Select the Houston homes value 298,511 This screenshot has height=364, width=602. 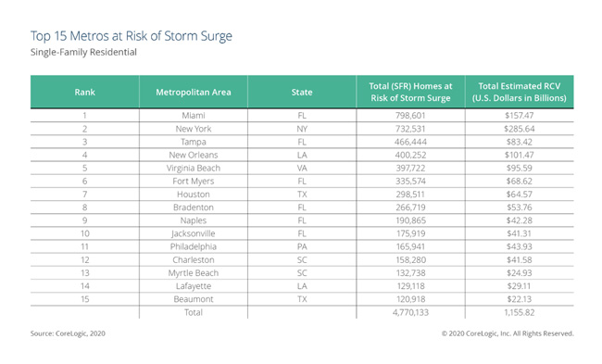(x=410, y=195)
